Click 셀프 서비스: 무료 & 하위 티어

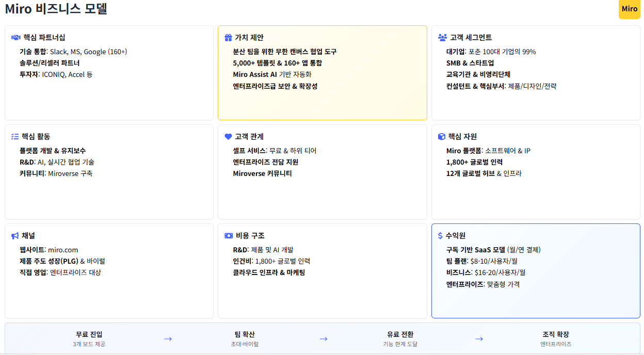click(x=275, y=151)
